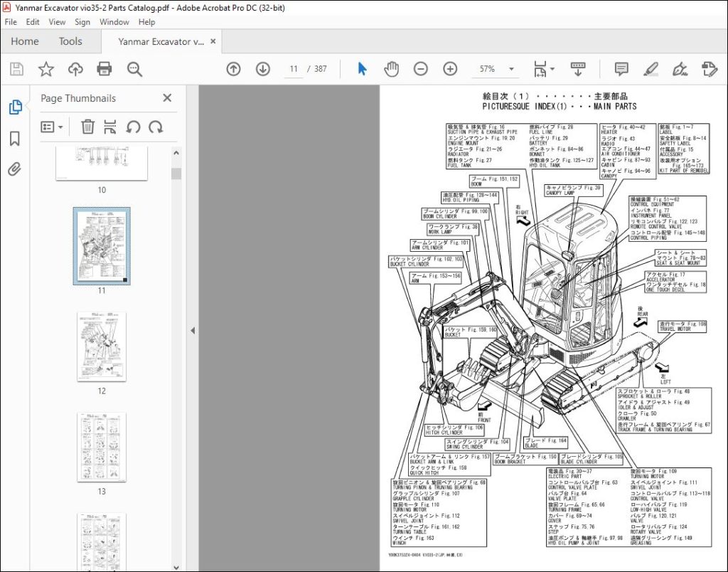Screen dimensions: 728x572
Task: Select page 12 thumbnail
Action: 102,346
